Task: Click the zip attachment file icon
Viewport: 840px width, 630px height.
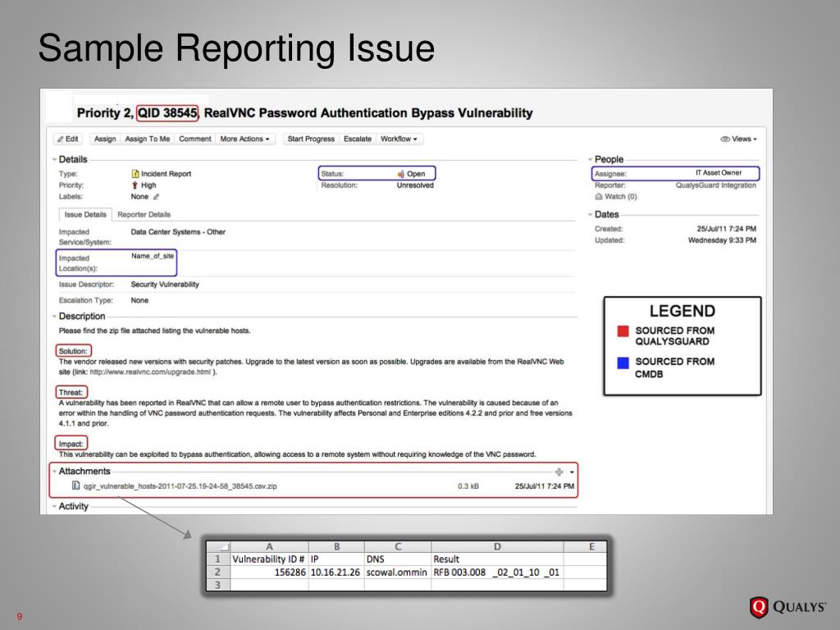Action: click(75, 486)
